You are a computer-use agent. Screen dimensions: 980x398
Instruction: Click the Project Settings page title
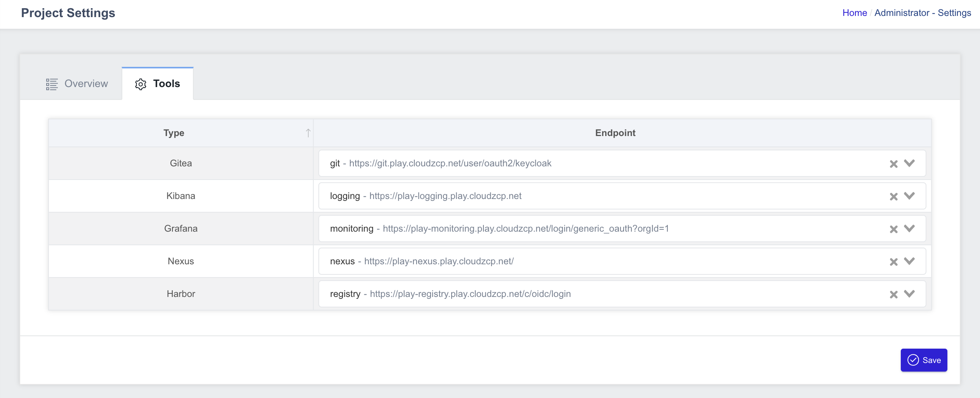click(x=68, y=13)
